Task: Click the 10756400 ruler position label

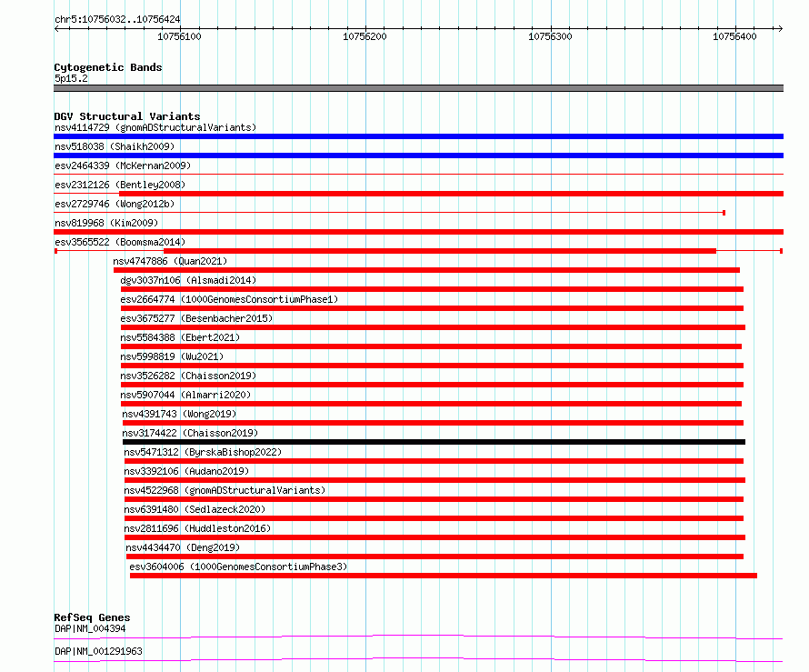Action: [734, 36]
